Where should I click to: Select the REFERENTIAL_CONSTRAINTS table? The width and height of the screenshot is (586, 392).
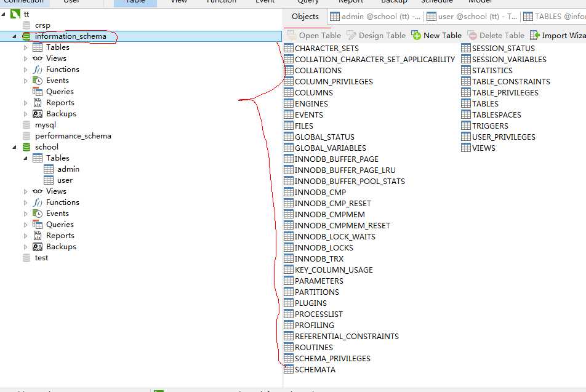[x=342, y=337]
